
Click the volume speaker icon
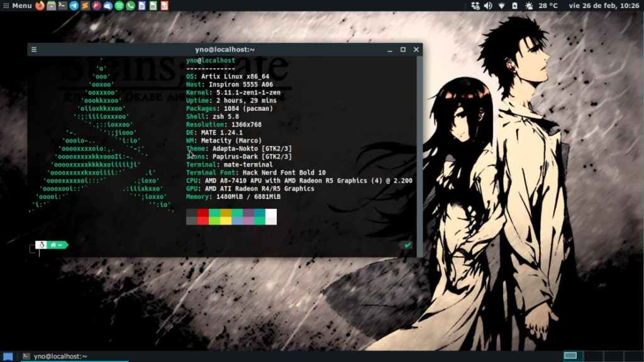tap(488, 6)
